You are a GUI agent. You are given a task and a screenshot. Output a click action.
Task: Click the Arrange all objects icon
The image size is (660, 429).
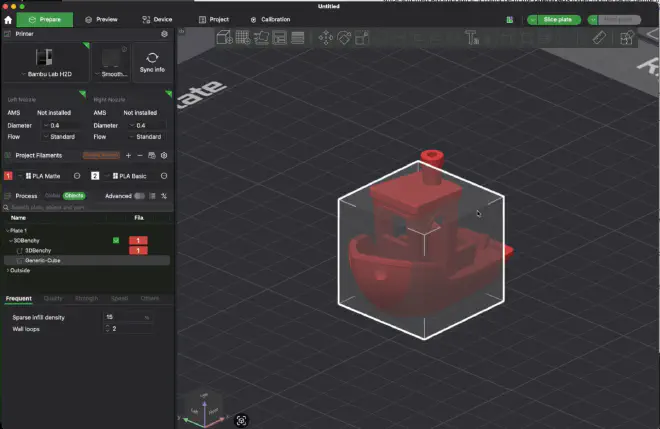click(x=279, y=38)
